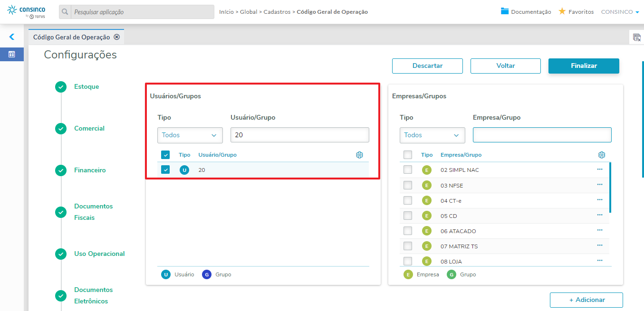644x311 pixels.
Task: Click the calendar grid icon in sidebar
Action: (x=12, y=55)
